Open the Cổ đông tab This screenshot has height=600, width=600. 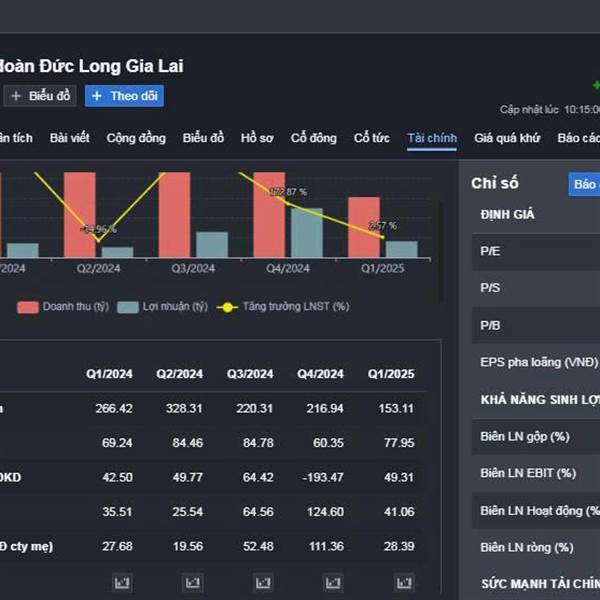(x=313, y=138)
